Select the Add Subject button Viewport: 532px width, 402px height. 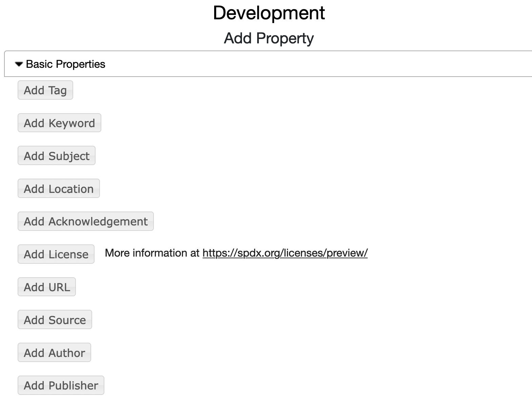pos(56,156)
